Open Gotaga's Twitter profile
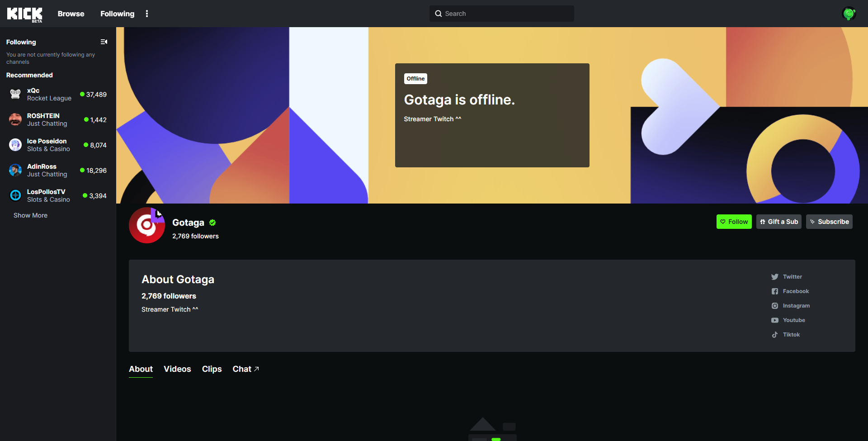 [792, 276]
